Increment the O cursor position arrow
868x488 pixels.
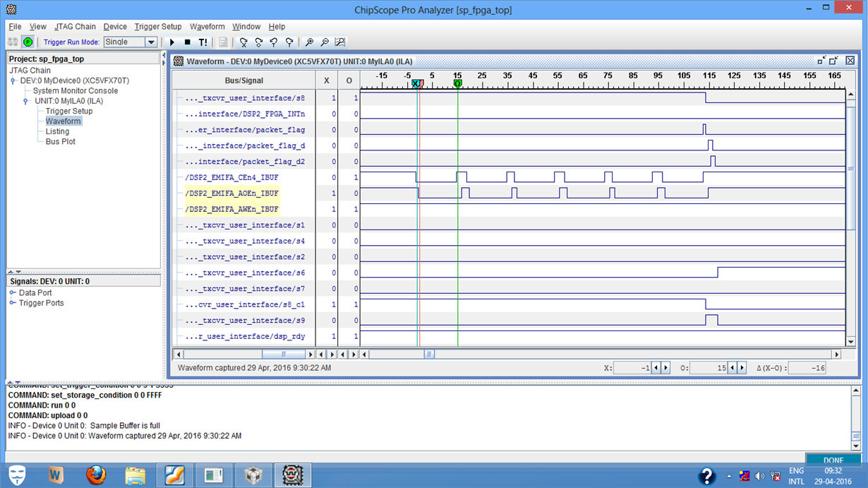742,368
